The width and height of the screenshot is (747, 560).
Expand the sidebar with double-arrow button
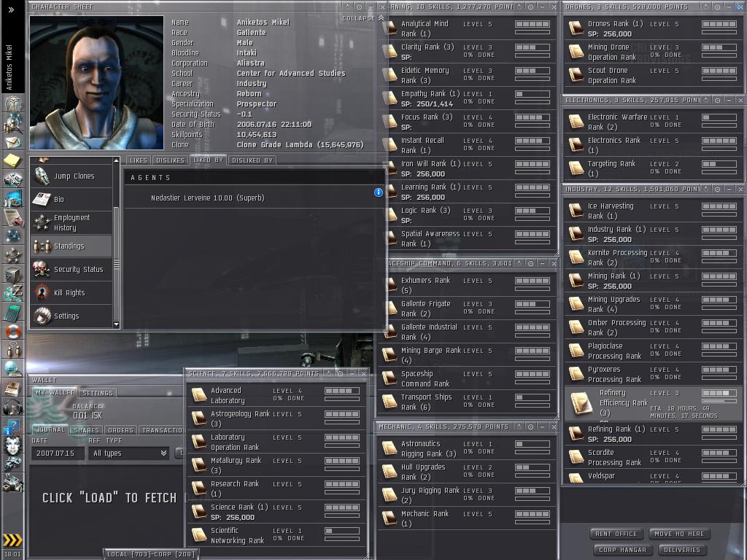click(x=12, y=9)
